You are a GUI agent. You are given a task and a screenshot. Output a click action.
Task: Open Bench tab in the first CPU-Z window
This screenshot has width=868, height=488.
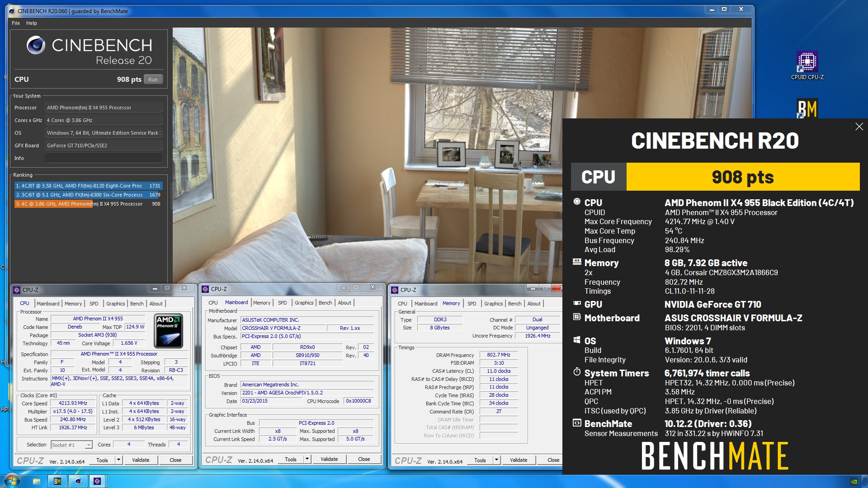coord(137,304)
